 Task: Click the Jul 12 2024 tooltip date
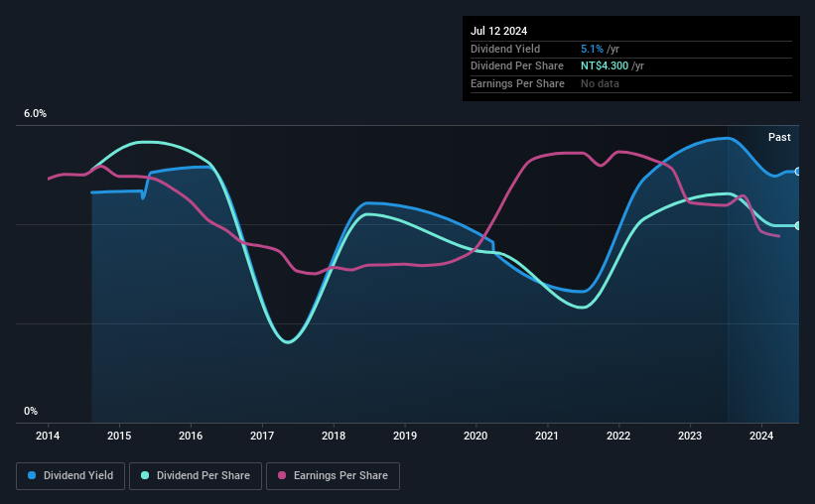click(498, 31)
